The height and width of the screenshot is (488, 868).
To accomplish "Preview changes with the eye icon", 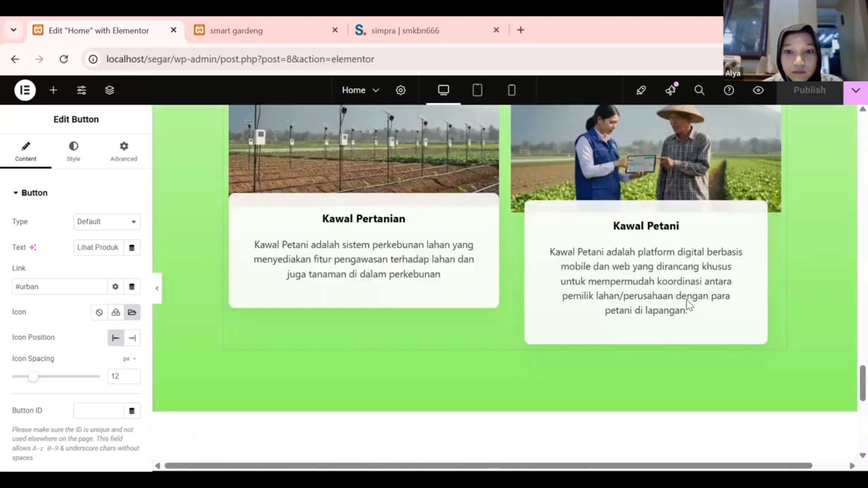I will 758,90.
